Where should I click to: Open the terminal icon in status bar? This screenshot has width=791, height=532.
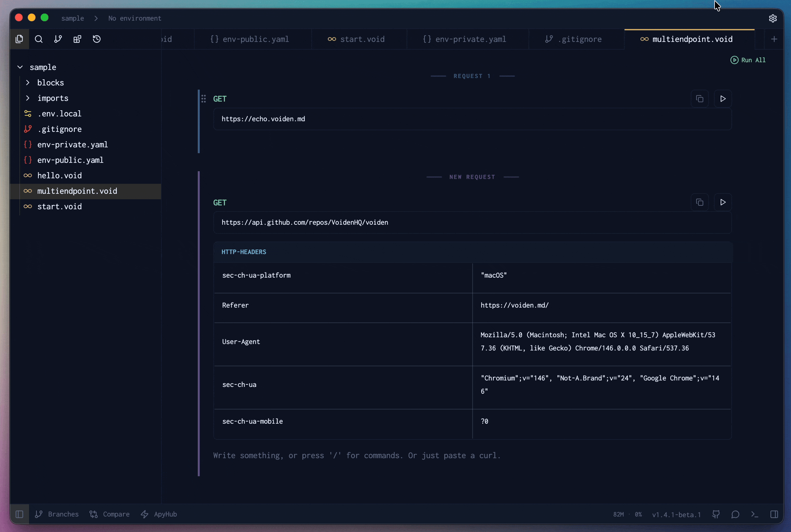755,514
